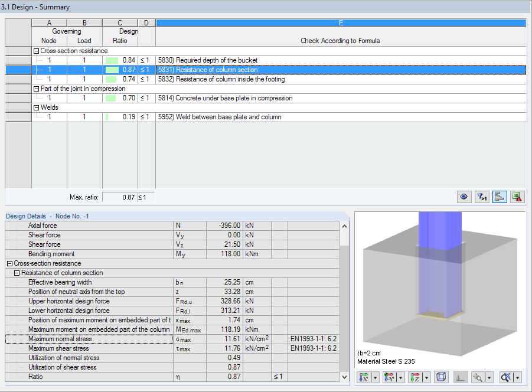Collapse Resistance of column section in Design Details
This screenshot has width=532, height=392.
pyautogui.click(x=17, y=273)
